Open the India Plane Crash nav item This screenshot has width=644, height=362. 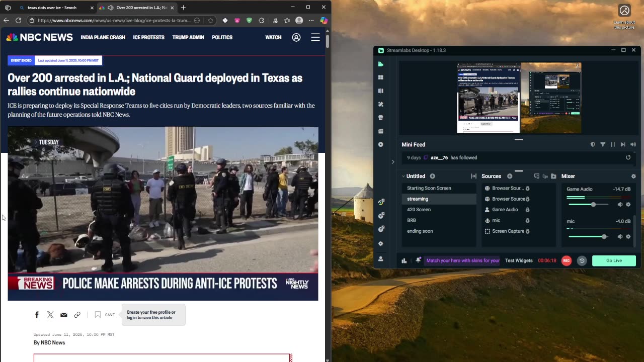click(x=103, y=37)
